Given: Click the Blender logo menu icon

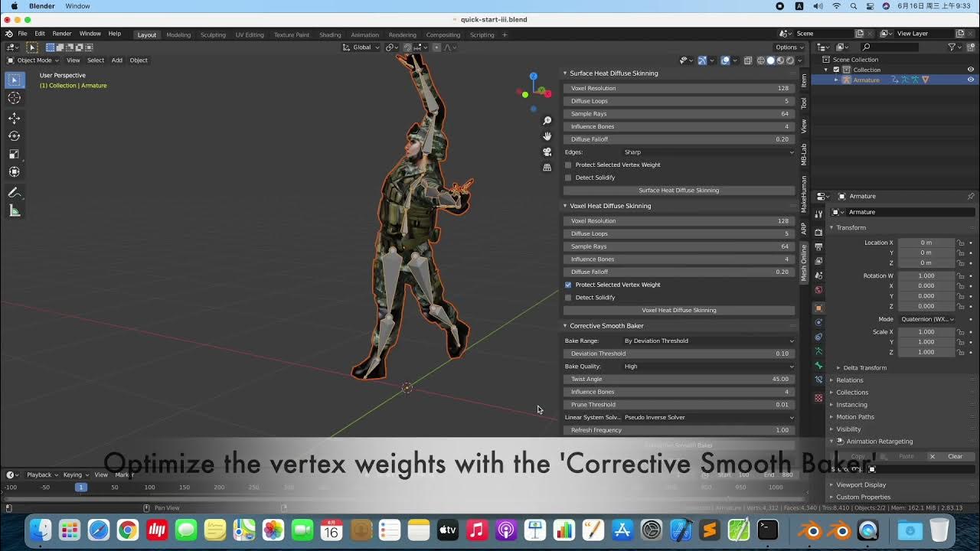Looking at the screenshot, I should pyautogui.click(x=8, y=34).
